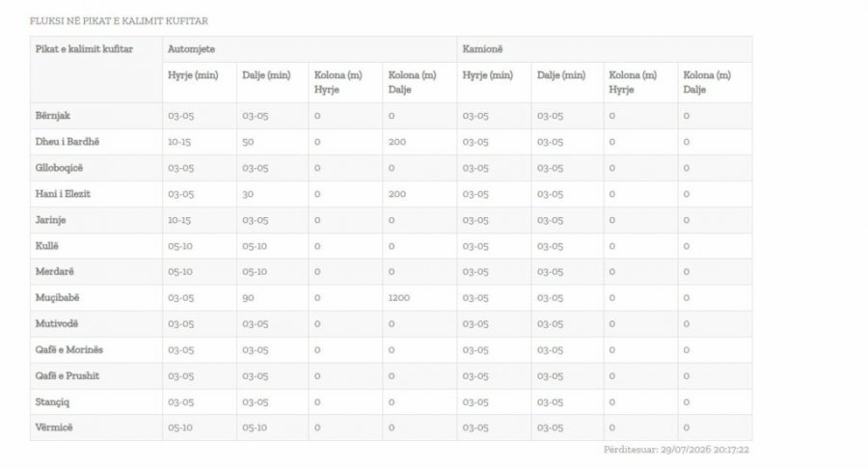
Task: Click the Bërnjak row name
Action: pos(53,116)
